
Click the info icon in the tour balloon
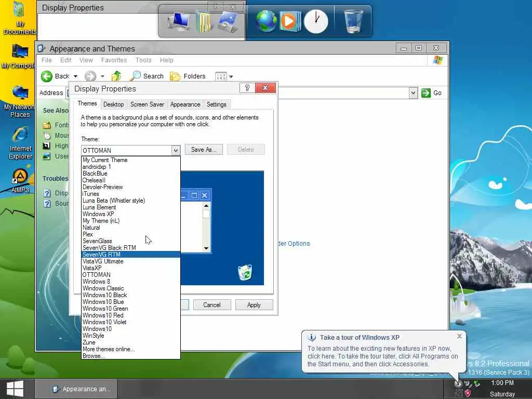pos(312,338)
